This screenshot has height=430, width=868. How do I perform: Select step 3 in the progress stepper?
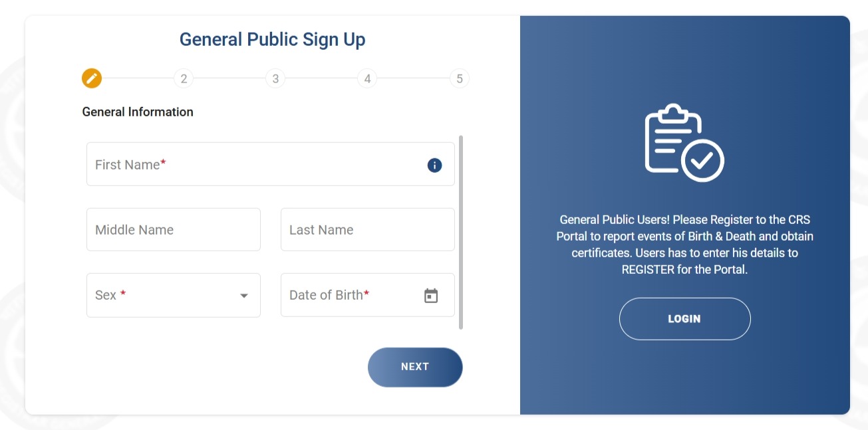(275, 78)
